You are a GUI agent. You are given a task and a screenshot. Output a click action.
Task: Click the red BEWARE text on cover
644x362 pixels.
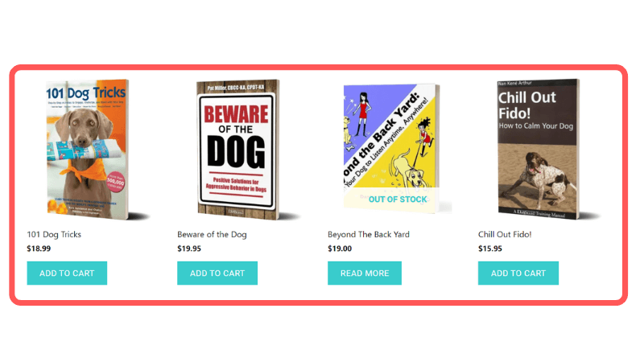(x=236, y=114)
